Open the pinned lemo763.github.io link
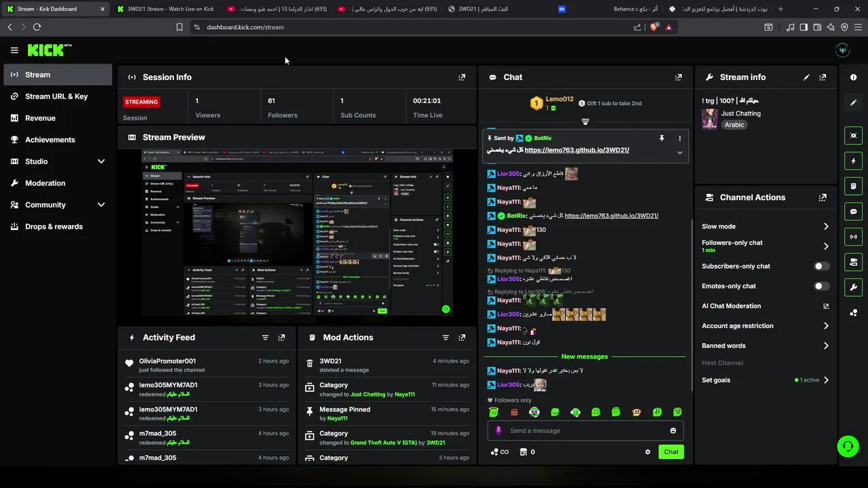This screenshot has width=868, height=488. click(577, 150)
